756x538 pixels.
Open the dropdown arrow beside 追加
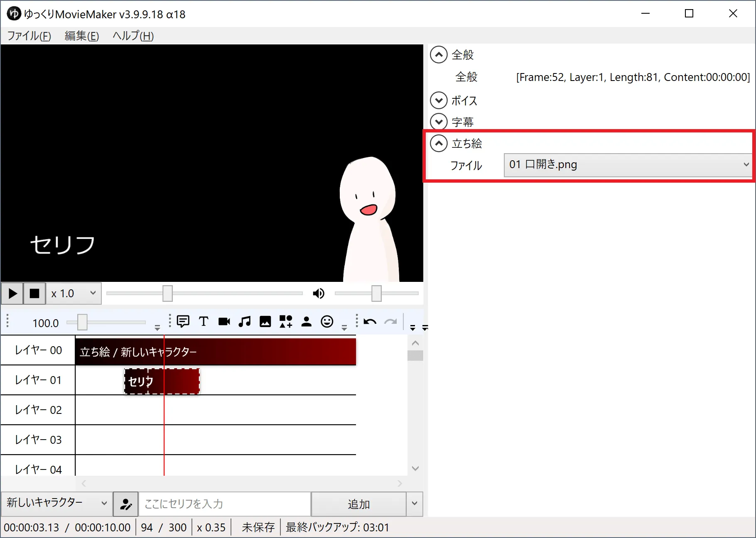tap(414, 504)
